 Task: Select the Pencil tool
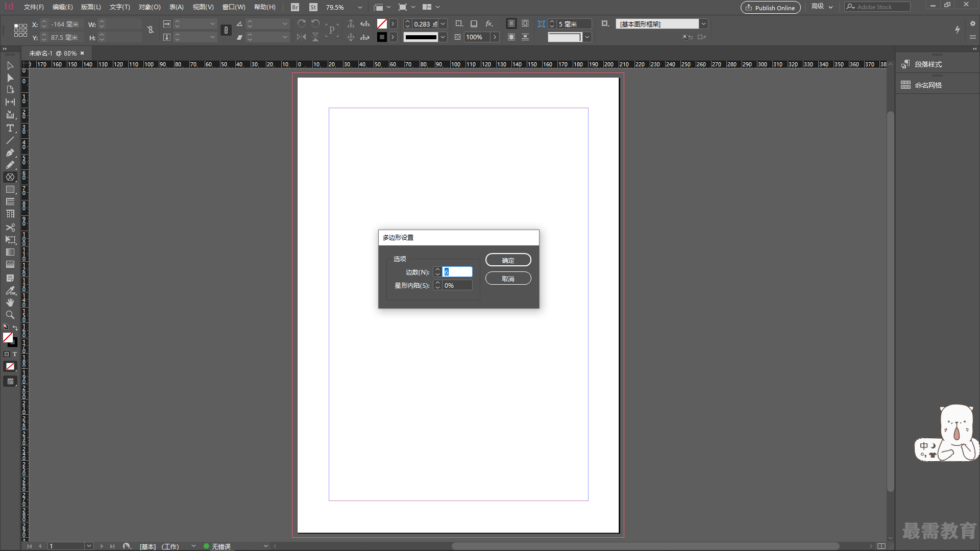10,165
